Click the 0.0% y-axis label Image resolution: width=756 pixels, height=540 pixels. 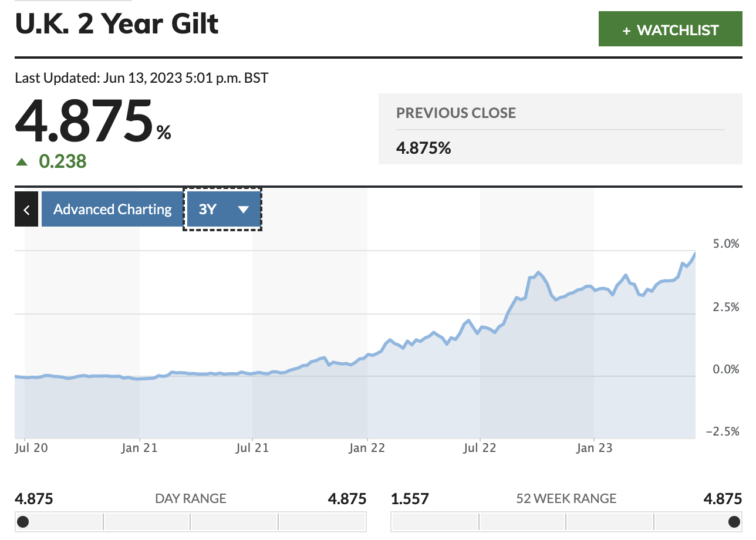tap(725, 369)
